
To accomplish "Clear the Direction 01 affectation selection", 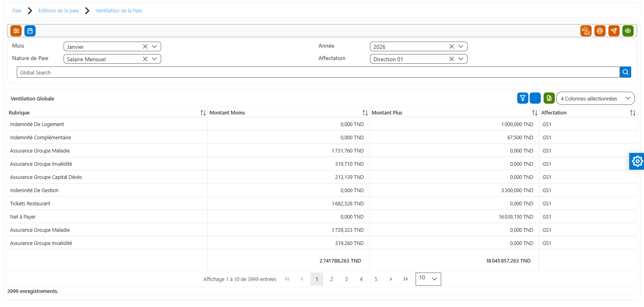I will coord(452,59).
